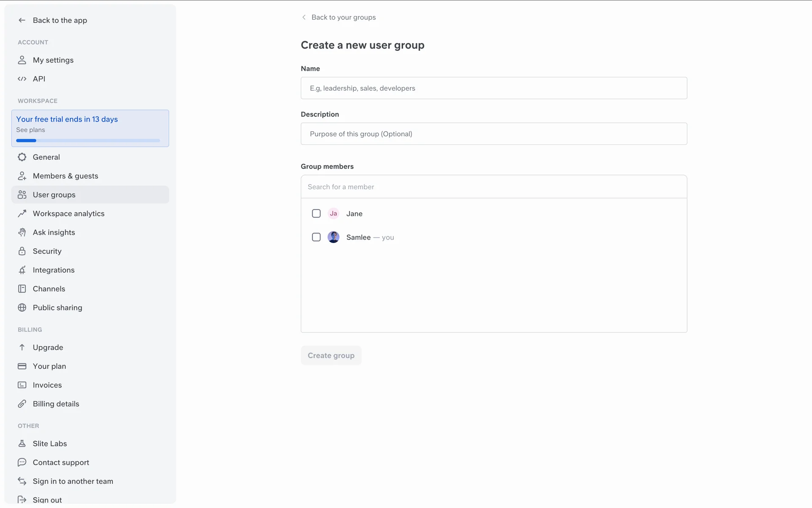Focus the group Name input field
Screen dimensions: 812x508
(494, 88)
